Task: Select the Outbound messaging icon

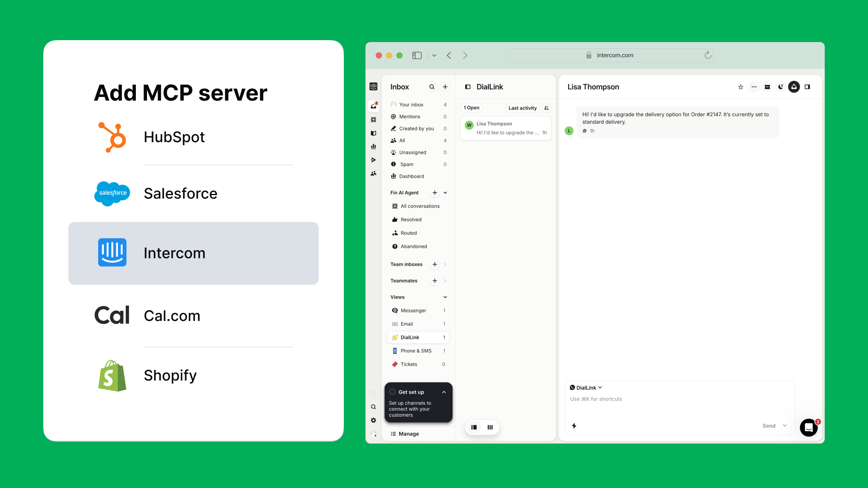Action: pyautogui.click(x=373, y=159)
